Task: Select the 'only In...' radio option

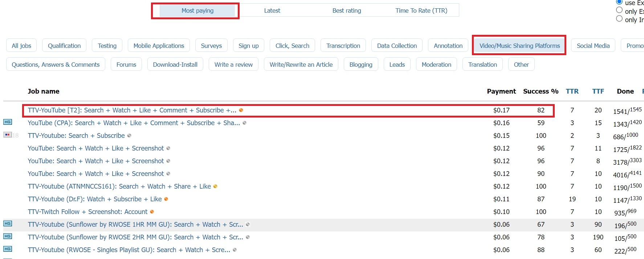Action: [x=619, y=18]
